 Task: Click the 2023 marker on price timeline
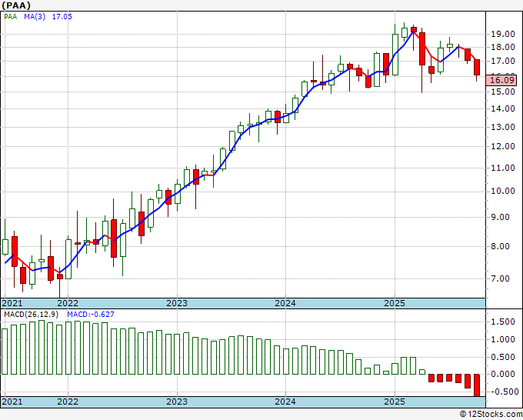pyautogui.click(x=177, y=303)
